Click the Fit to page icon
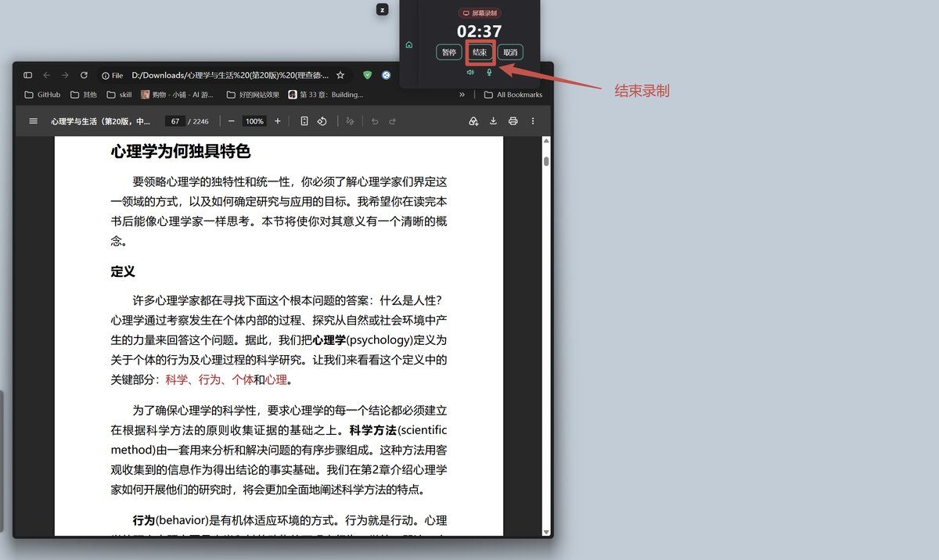Viewport: 939px width, 560px height. (x=304, y=121)
